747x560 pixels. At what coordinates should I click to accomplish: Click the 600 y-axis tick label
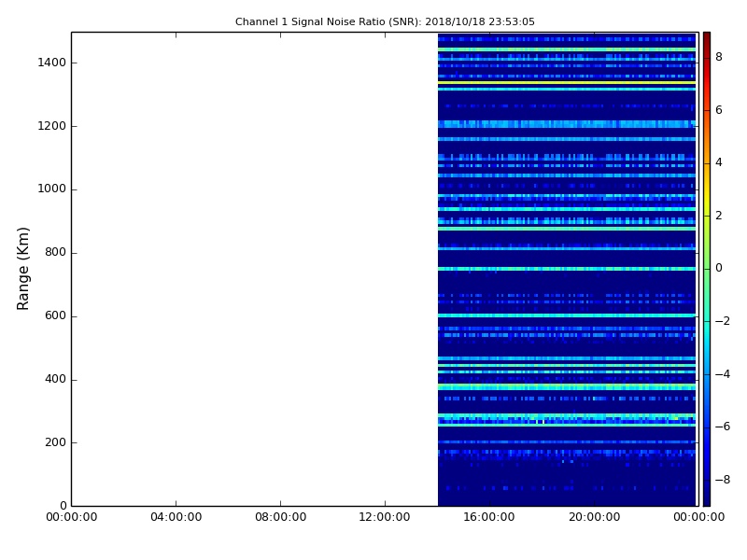(x=55, y=315)
